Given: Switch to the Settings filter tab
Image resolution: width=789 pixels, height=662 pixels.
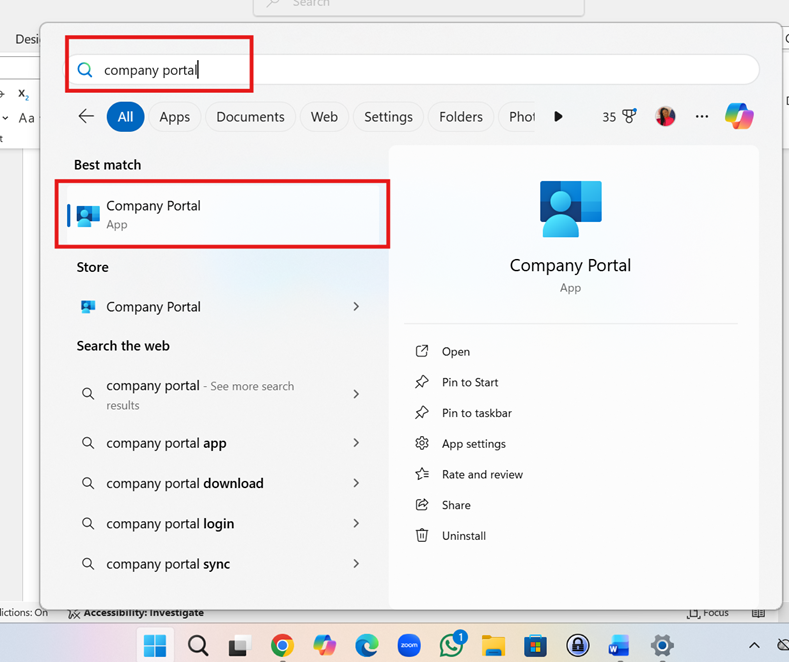Looking at the screenshot, I should 388,117.
